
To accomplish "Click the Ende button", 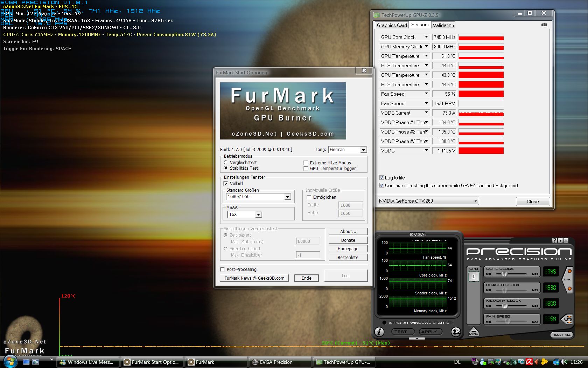I will 306,278.
